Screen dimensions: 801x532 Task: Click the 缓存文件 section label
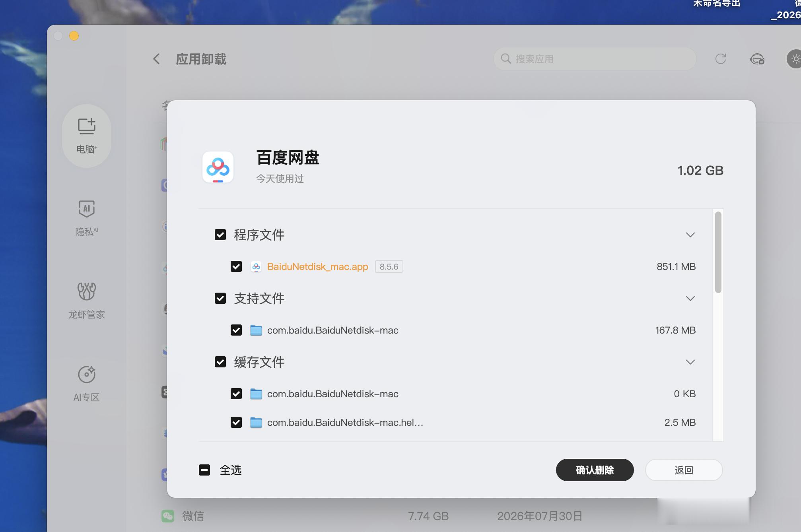point(259,362)
